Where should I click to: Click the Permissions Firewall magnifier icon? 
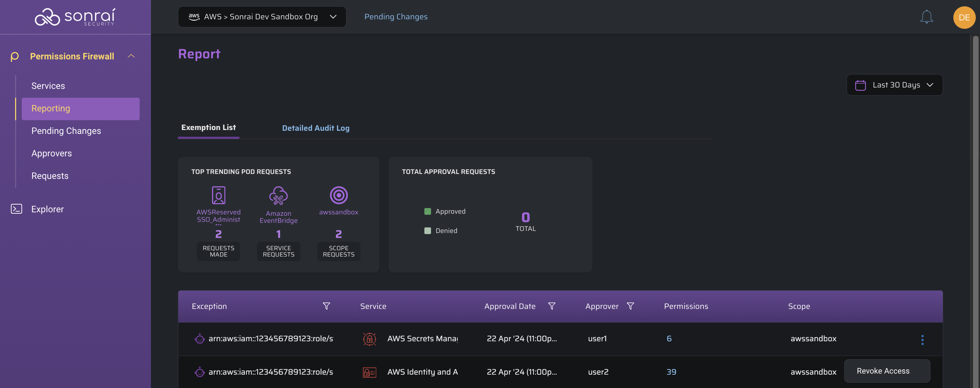tap(15, 56)
